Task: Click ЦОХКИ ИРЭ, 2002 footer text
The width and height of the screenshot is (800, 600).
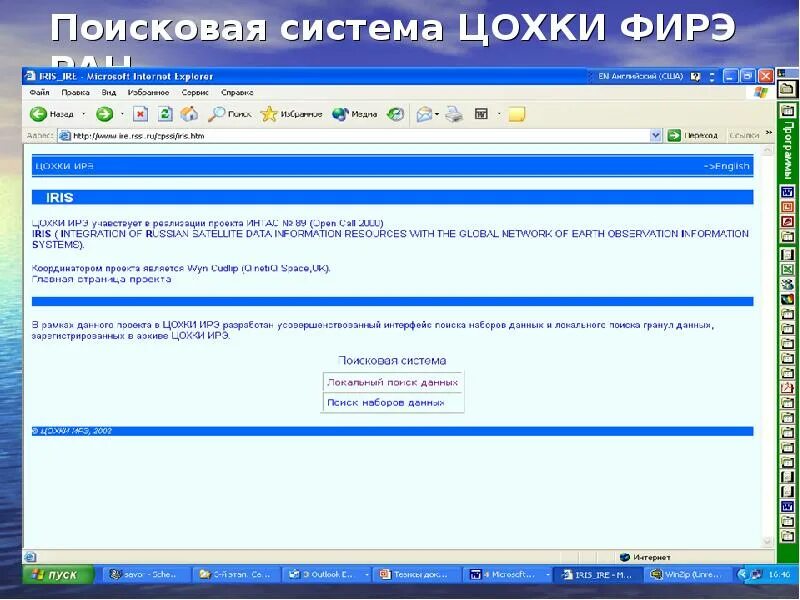Action: (x=72, y=431)
